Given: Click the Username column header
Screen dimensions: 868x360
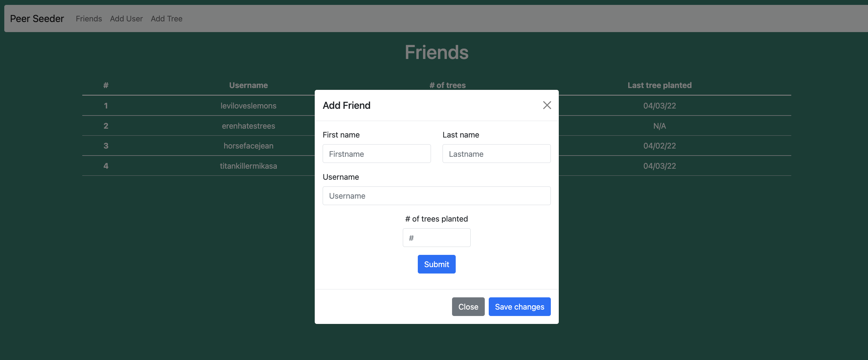Looking at the screenshot, I should pos(248,86).
